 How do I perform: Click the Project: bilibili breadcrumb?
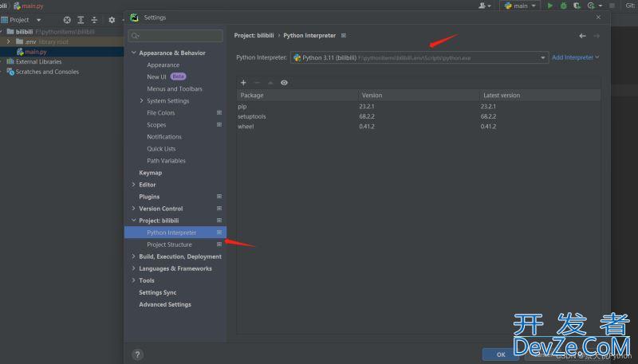(254, 35)
